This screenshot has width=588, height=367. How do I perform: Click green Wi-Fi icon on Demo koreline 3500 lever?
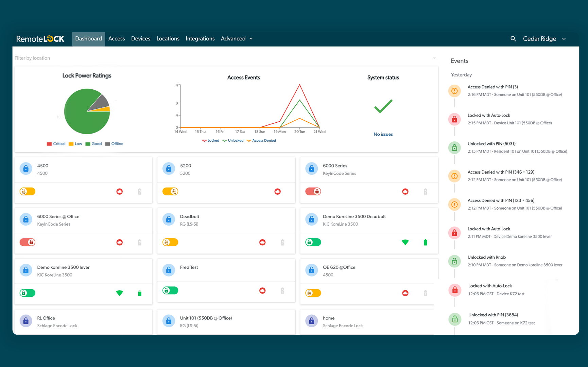pyautogui.click(x=120, y=293)
